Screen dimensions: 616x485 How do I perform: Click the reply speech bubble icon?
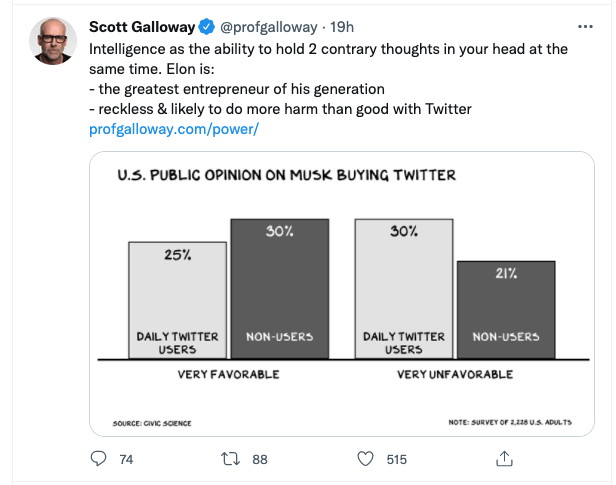[98, 458]
